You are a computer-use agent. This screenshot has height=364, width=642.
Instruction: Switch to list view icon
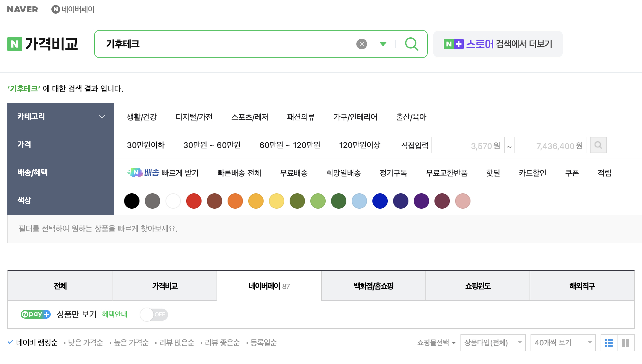coord(609,343)
